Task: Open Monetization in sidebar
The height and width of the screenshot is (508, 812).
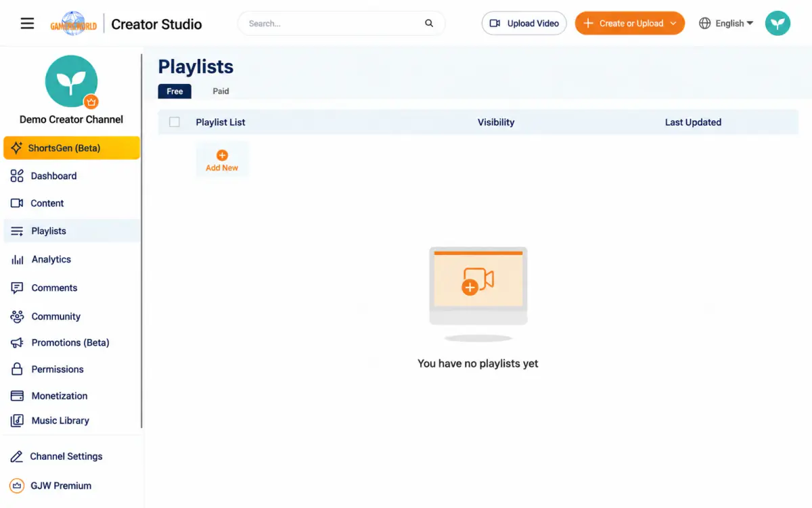Action: [x=72, y=396]
